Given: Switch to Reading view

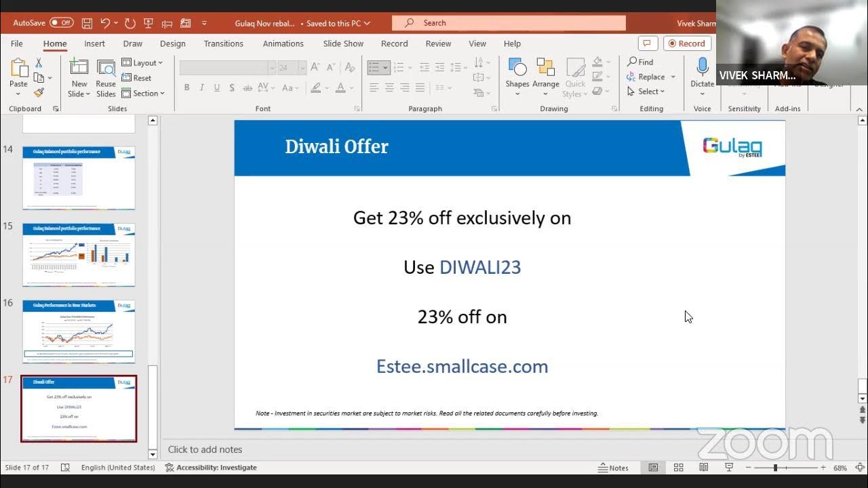Looking at the screenshot, I should coord(704,468).
